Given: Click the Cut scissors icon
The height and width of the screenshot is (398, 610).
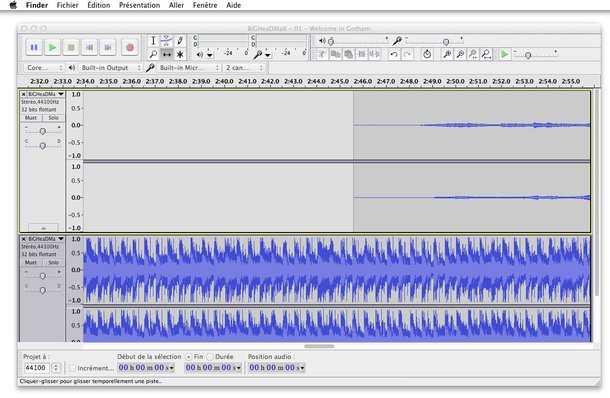Looking at the screenshot, I should tap(322, 54).
